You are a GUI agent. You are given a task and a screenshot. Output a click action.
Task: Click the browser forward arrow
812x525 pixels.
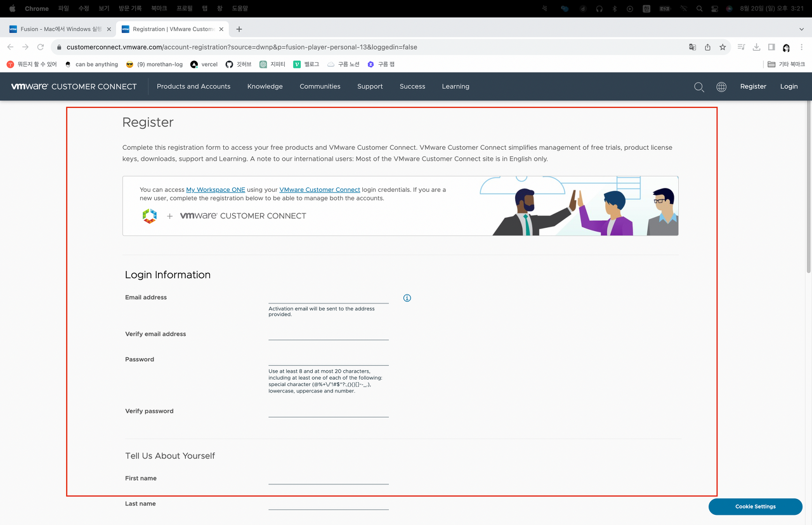pyautogui.click(x=25, y=47)
